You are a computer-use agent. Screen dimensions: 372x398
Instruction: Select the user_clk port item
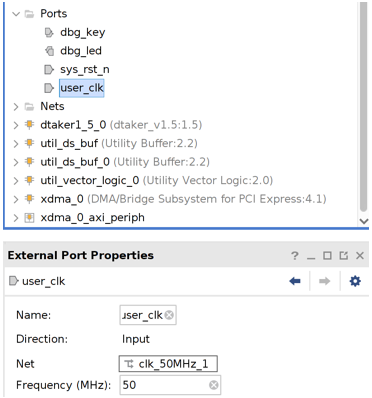tap(82, 88)
